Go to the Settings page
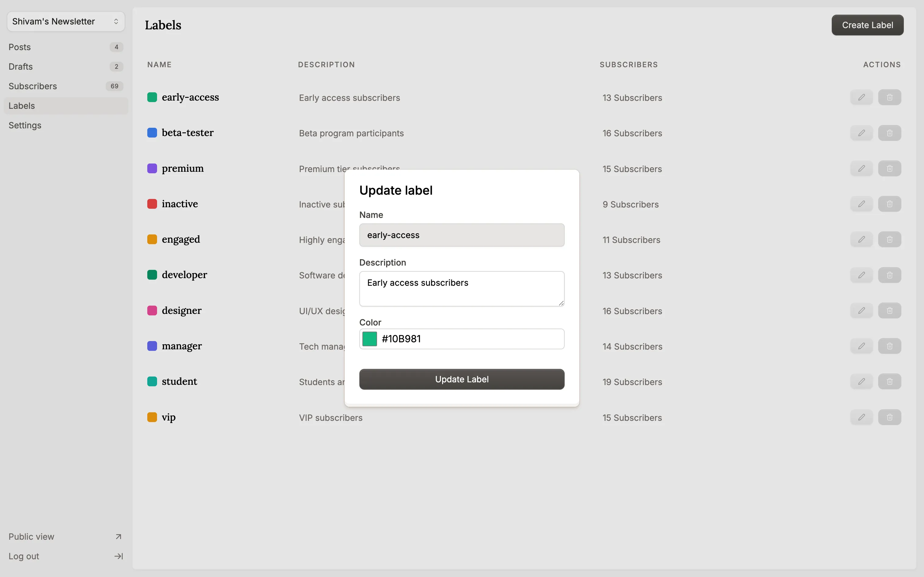 coord(25,125)
